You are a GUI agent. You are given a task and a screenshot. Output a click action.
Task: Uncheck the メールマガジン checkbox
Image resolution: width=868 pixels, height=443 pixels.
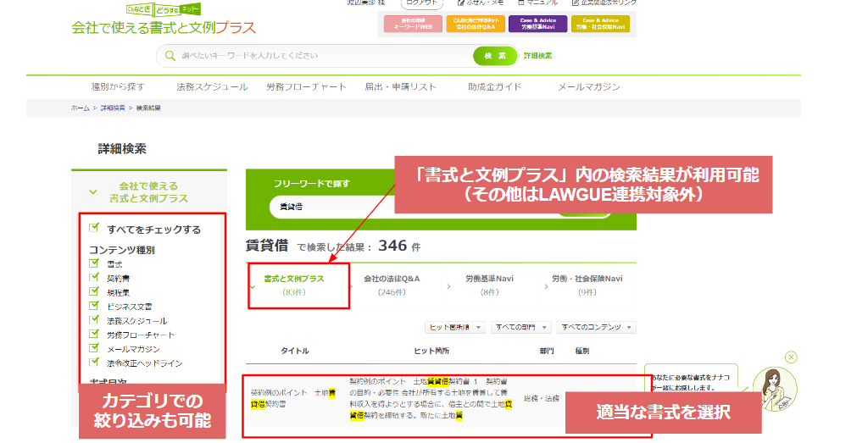[94, 349]
